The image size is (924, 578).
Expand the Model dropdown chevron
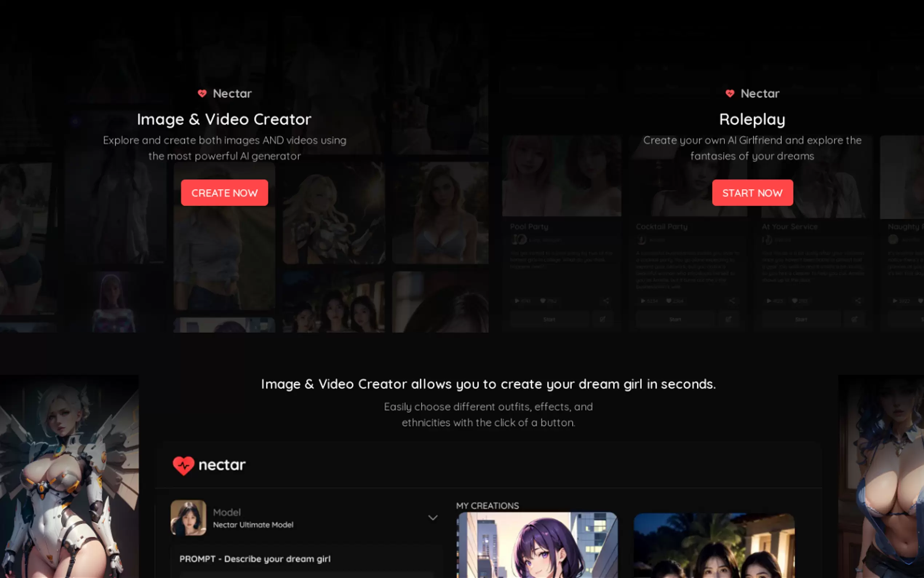(x=433, y=518)
